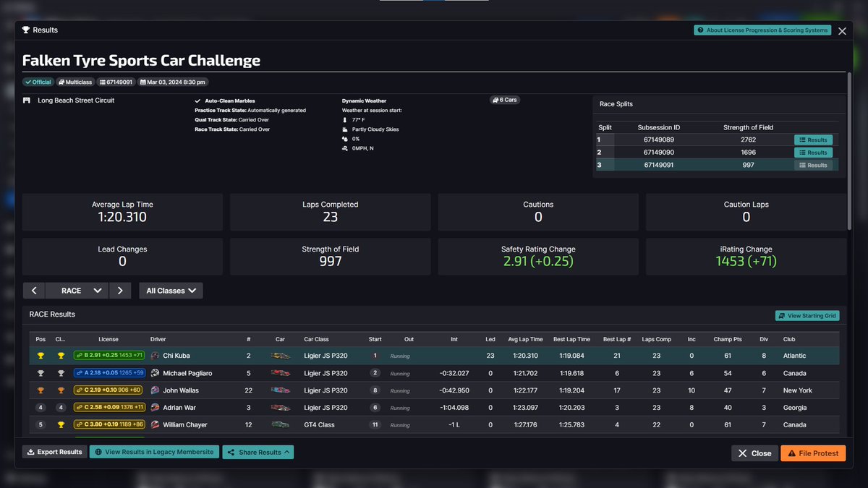
Task: Click the Best Lap Time column header
Action: click(571, 339)
